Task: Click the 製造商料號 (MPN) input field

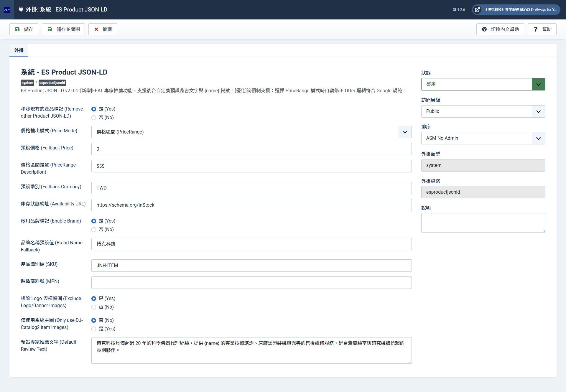Action: click(251, 282)
